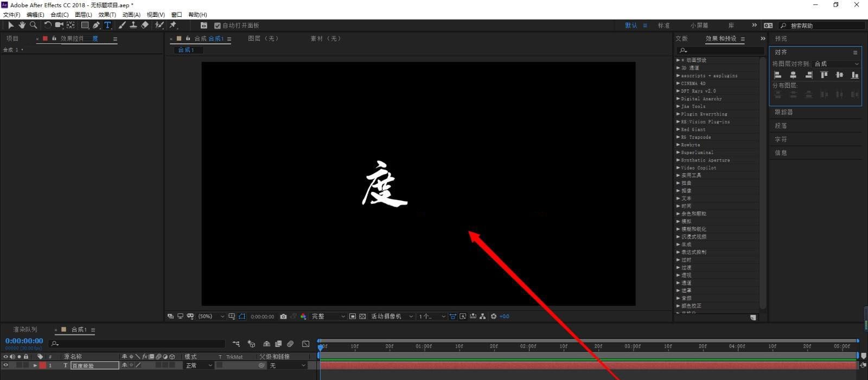The height and width of the screenshot is (380, 868).
Task: Toggle effect controls panel lock
Action: tap(54, 38)
